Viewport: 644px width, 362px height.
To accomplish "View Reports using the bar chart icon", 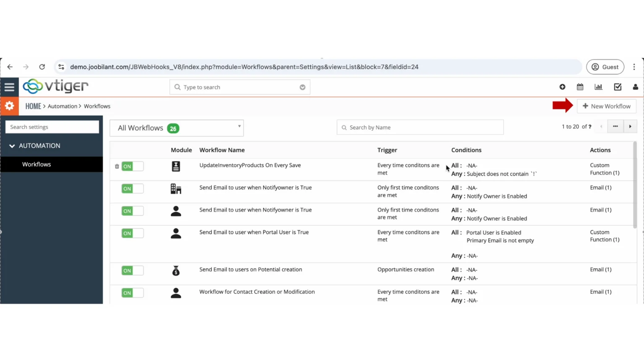I will pyautogui.click(x=598, y=87).
